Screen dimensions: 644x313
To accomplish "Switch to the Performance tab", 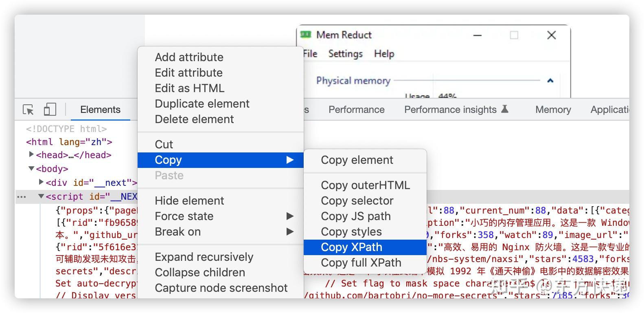I will point(356,110).
